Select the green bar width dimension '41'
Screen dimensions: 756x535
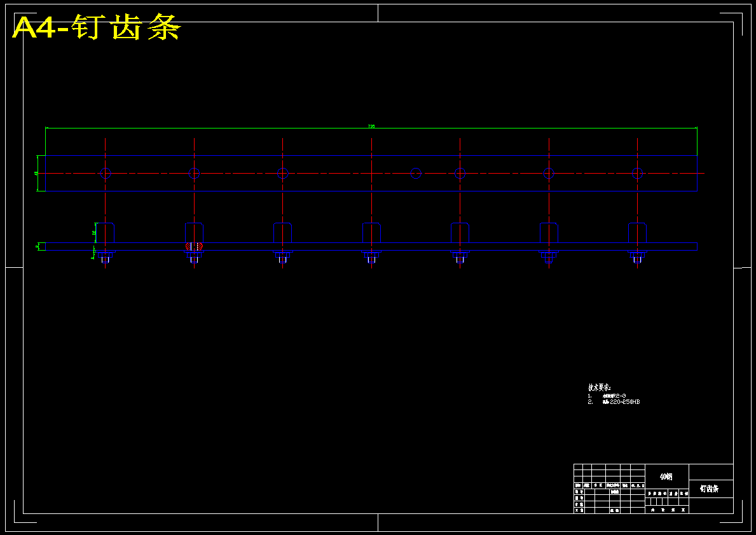click(37, 173)
